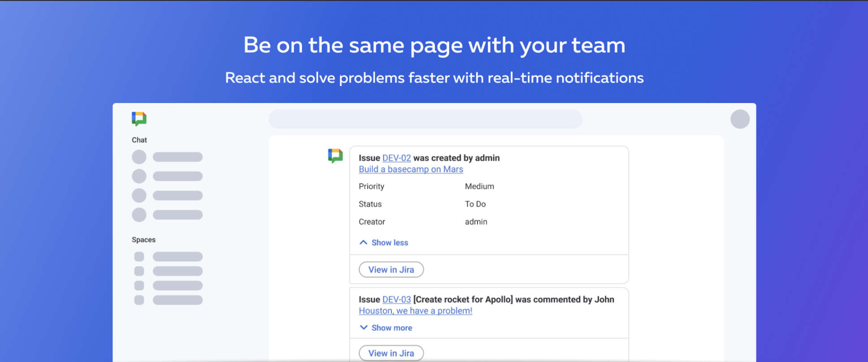Open the DEV-03 issue link

click(x=396, y=299)
